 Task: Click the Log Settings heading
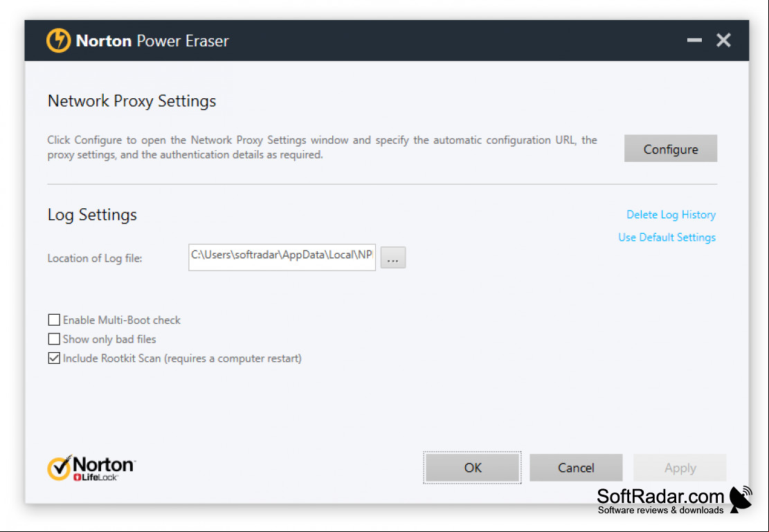click(92, 214)
